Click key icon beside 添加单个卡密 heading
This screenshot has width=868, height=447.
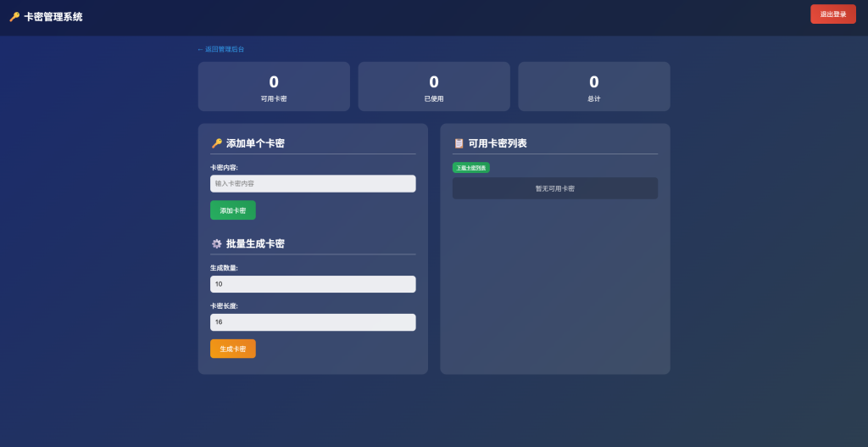click(216, 143)
